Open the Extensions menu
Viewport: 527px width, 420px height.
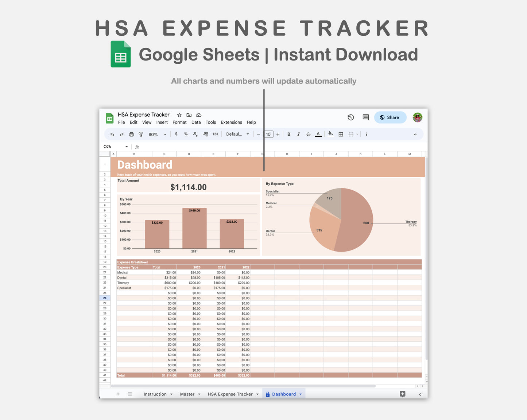[231, 122]
